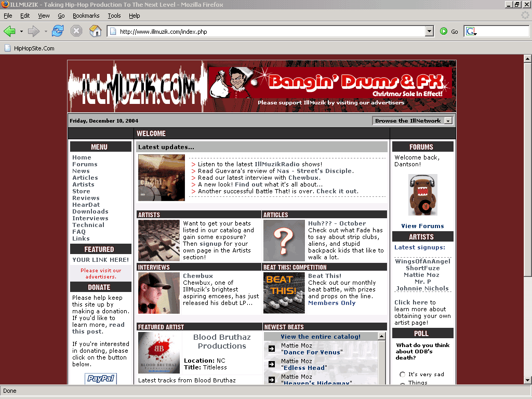Click the mixing console Artists thumbnail
Image resolution: width=532 pixels, height=399 pixels.
tap(159, 241)
